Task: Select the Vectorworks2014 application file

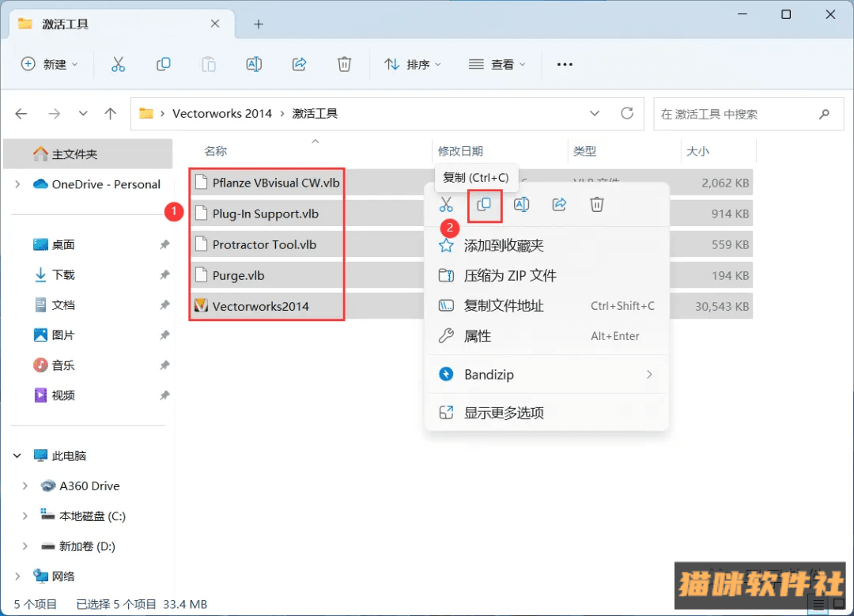Action: click(x=260, y=306)
